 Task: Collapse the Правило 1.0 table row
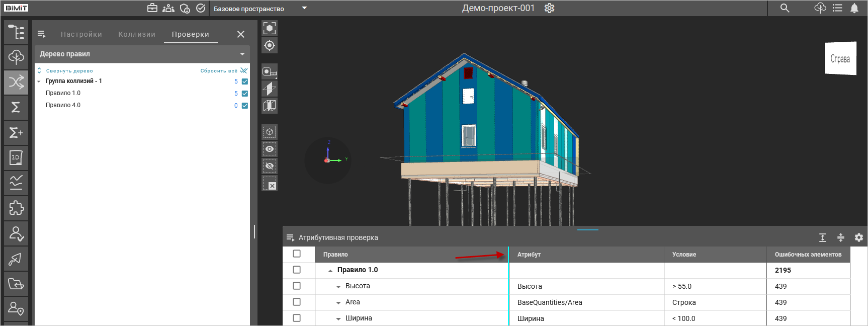pyautogui.click(x=330, y=271)
